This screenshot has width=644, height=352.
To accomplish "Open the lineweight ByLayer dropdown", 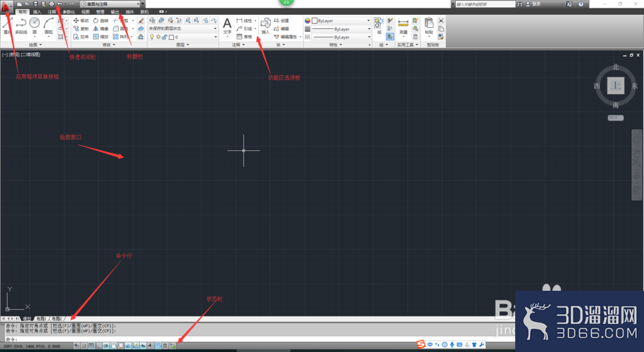I will [341, 29].
